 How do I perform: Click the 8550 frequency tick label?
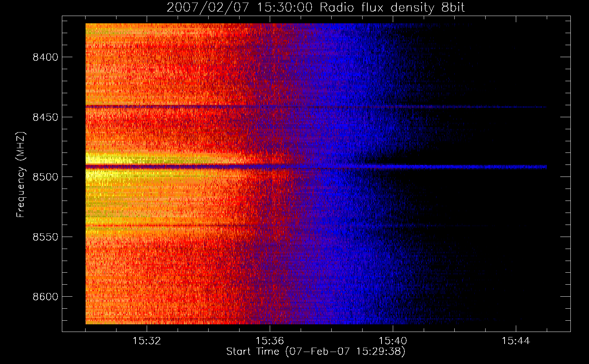pos(46,237)
